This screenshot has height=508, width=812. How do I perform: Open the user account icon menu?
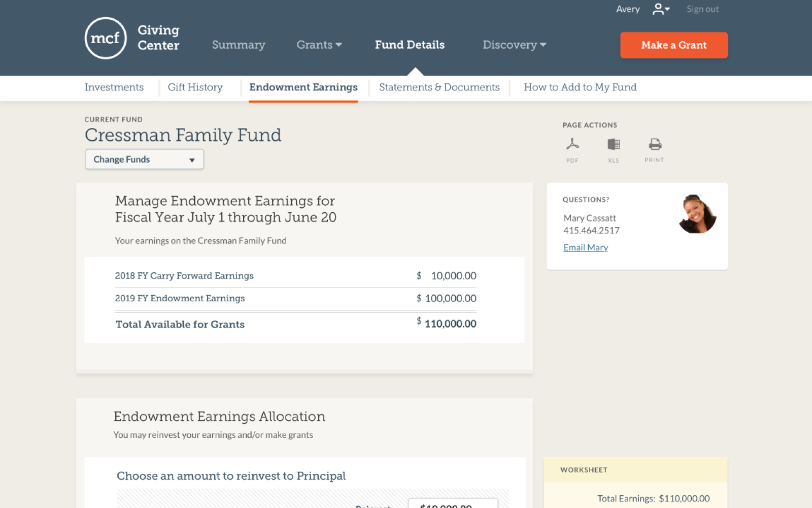(x=661, y=9)
